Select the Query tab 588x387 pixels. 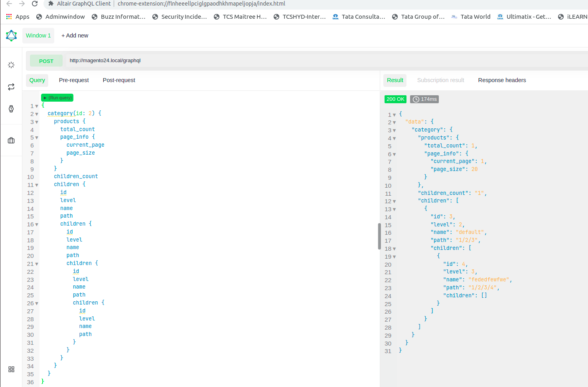37,80
